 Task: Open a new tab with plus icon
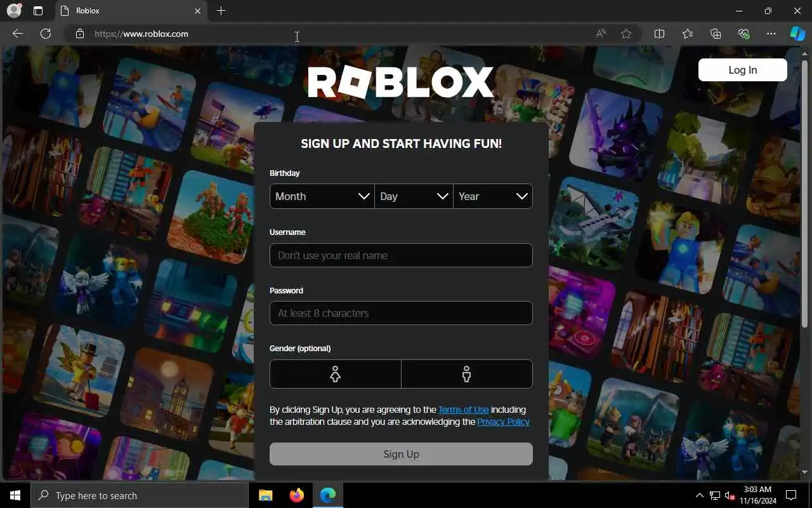pos(221,11)
